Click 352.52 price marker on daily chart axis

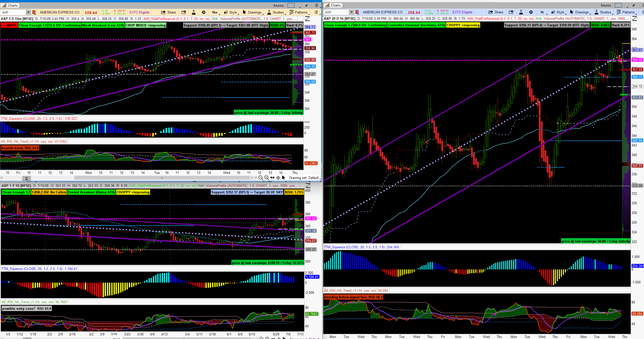click(311, 218)
